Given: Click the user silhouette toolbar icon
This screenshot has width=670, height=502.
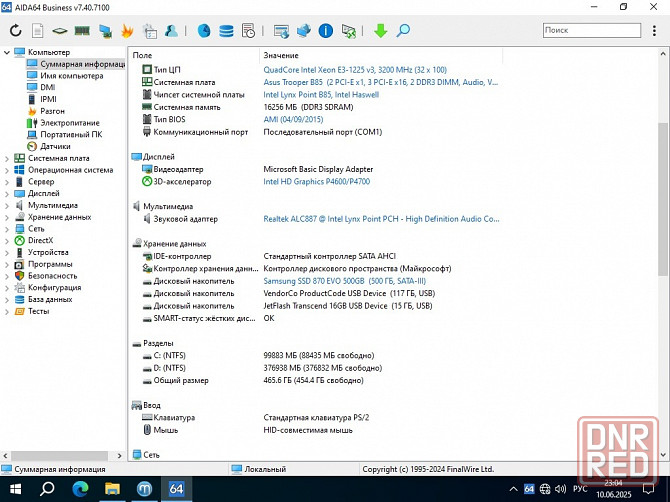Looking at the screenshot, I should pyautogui.click(x=171, y=30).
